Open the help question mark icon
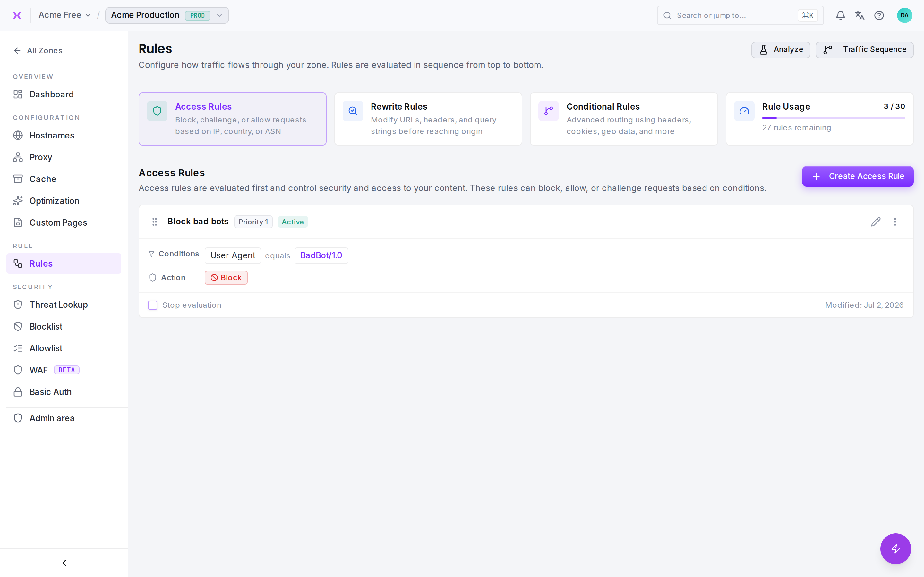 (879, 15)
